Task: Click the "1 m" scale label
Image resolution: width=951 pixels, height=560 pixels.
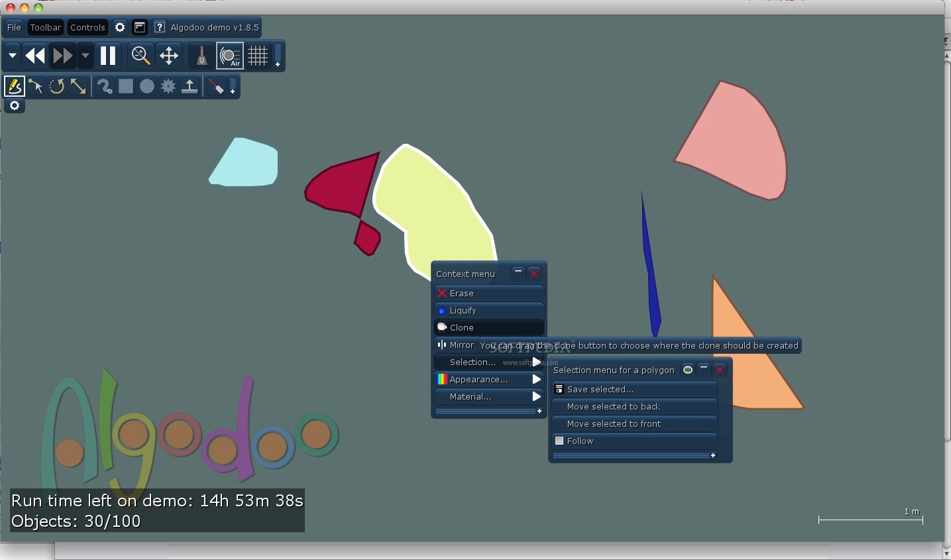Action: pos(912,511)
